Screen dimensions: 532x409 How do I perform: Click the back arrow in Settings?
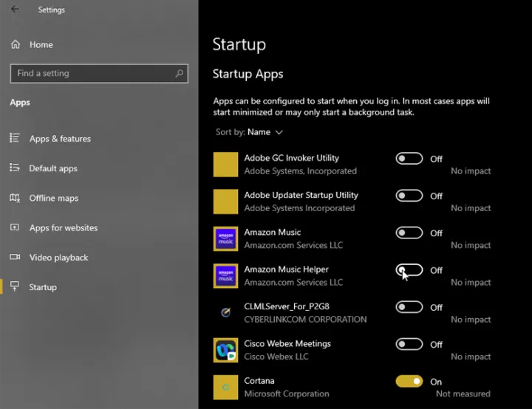(x=15, y=10)
